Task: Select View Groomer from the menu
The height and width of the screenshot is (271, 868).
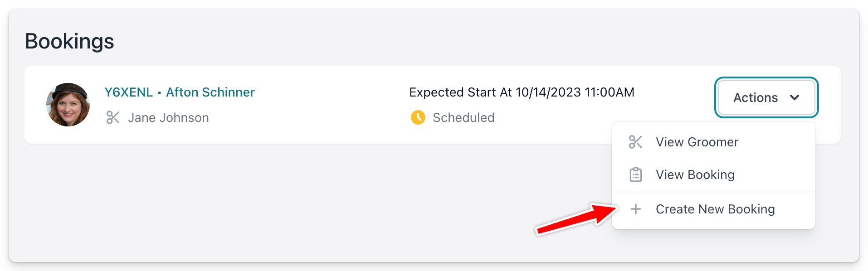Action: [697, 142]
